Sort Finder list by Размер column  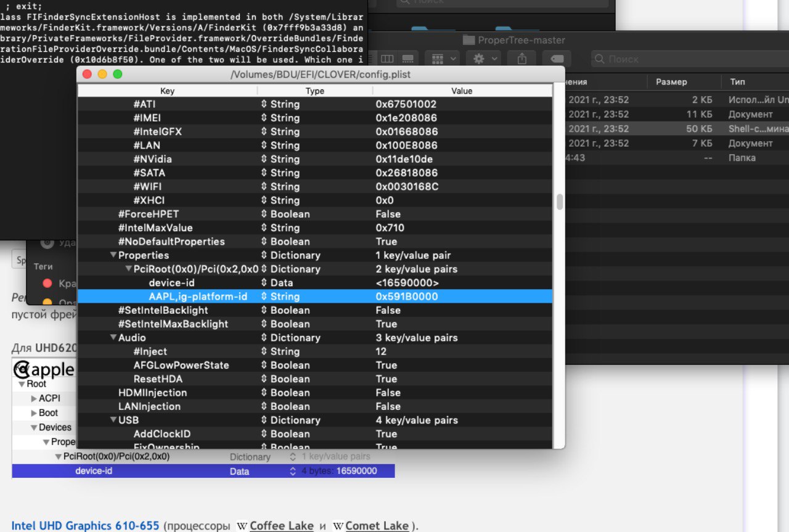pyautogui.click(x=671, y=81)
